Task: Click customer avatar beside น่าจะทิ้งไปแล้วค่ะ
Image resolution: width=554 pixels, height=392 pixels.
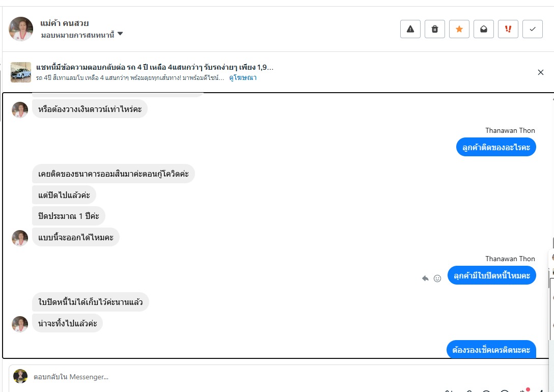Action: click(x=20, y=324)
